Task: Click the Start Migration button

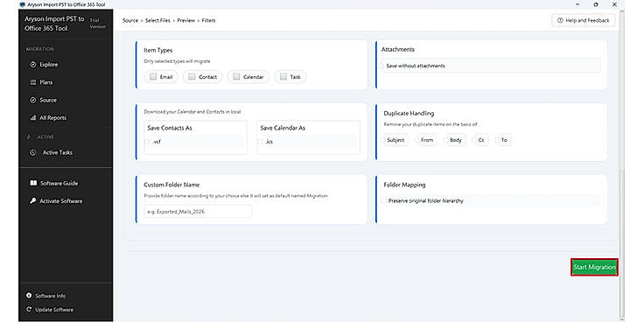Action: [x=594, y=267]
